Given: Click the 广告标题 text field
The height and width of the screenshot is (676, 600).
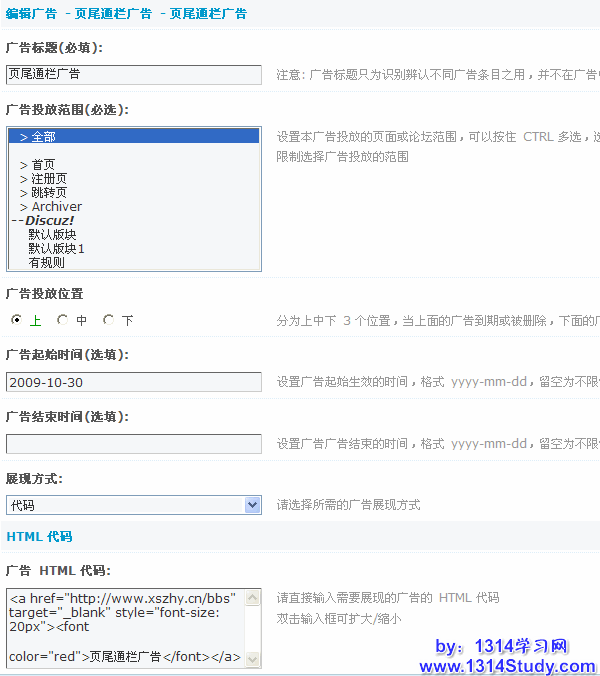Looking at the screenshot, I should [133, 74].
